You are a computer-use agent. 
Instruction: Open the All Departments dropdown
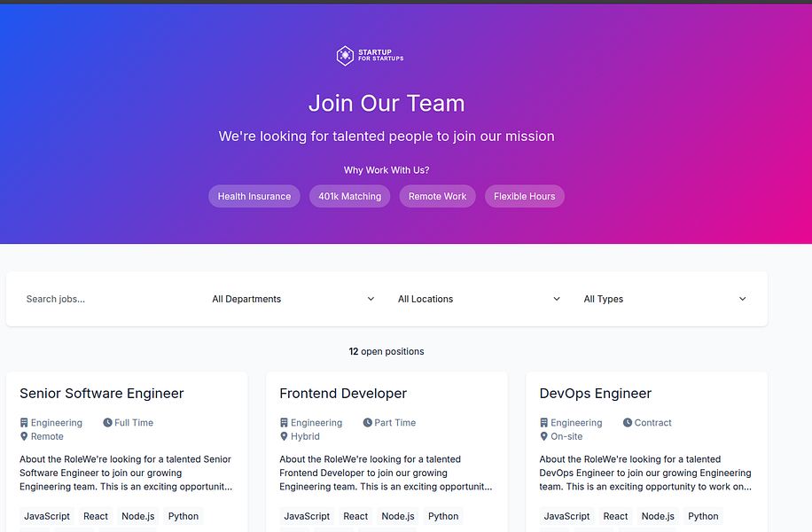click(x=293, y=299)
